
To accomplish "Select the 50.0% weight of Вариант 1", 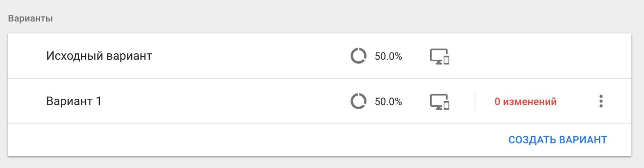I will (388, 102).
